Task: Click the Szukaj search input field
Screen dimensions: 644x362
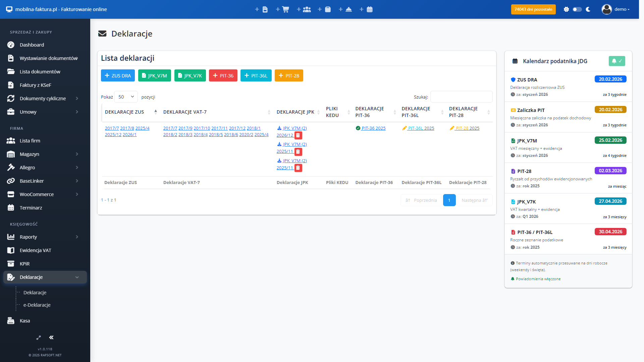Action: coord(461,97)
